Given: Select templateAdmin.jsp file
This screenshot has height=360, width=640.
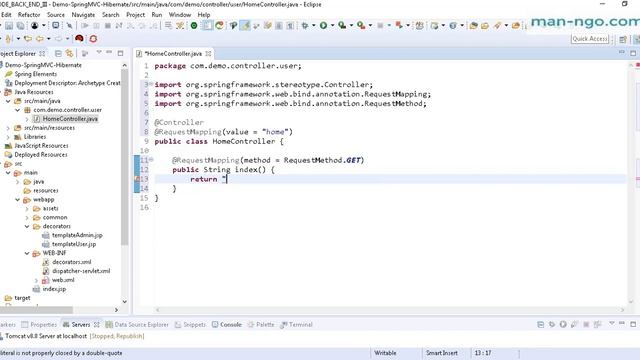Looking at the screenshot, I should (77, 235).
